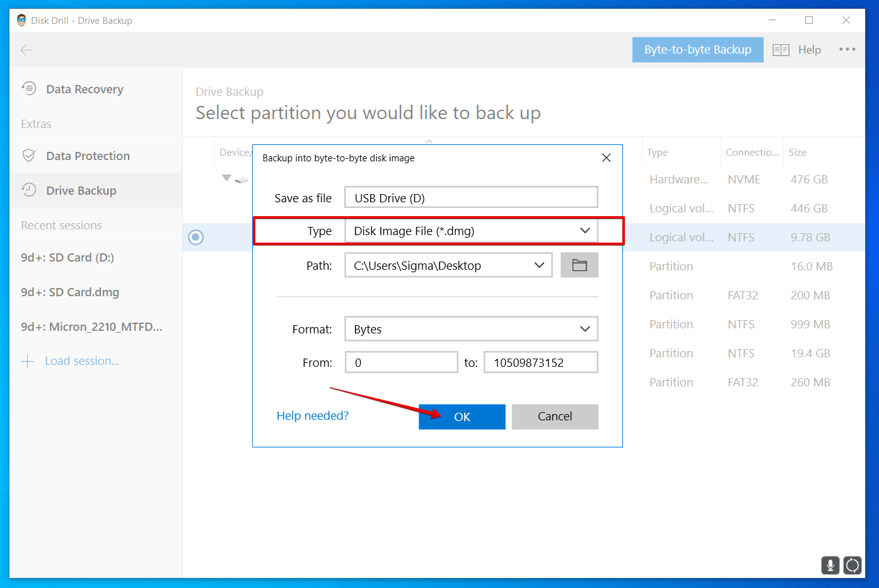Viewport: 879px width, 588px height.
Task: Open the Format dropdown showing Bytes
Action: (x=471, y=329)
